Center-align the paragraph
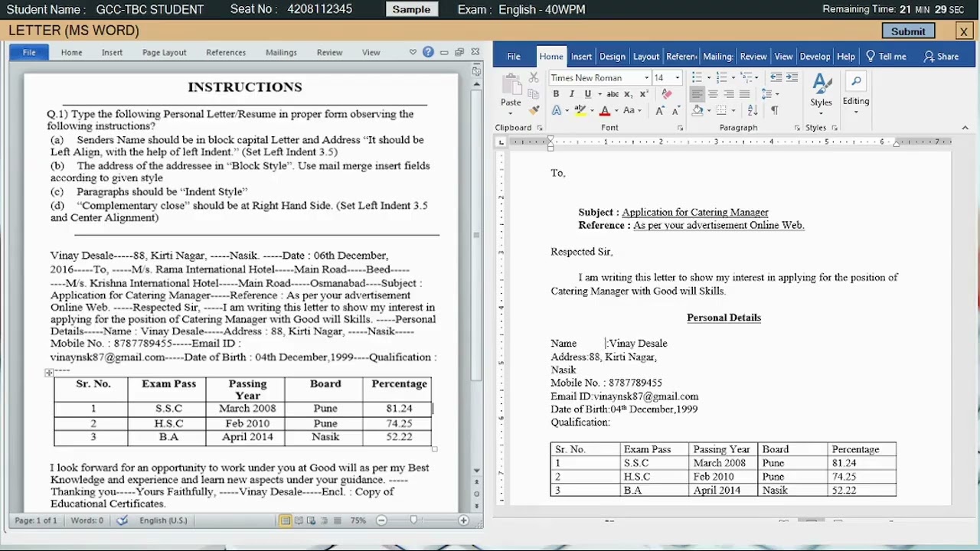This screenshot has height=551, width=980. coord(713,94)
